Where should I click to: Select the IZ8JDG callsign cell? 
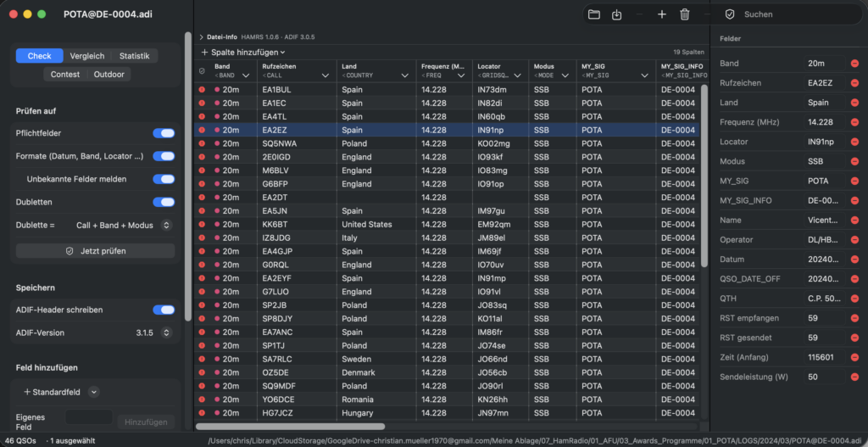click(276, 237)
